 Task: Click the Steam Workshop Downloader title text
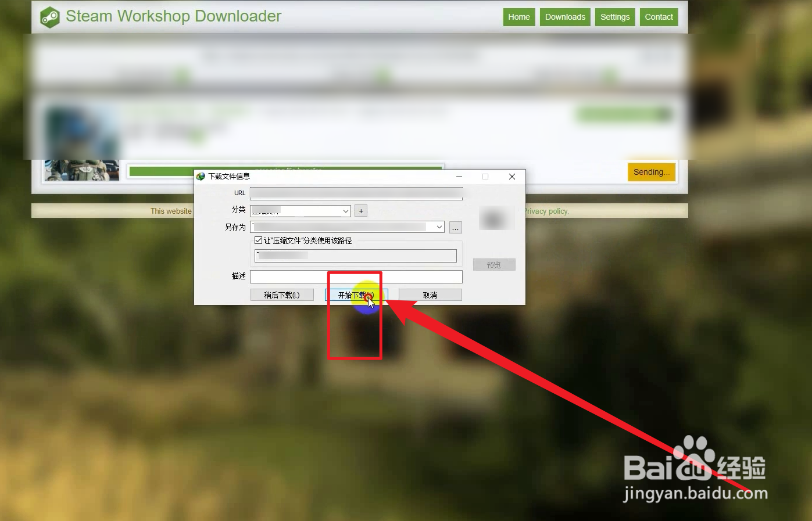click(x=173, y=16)
